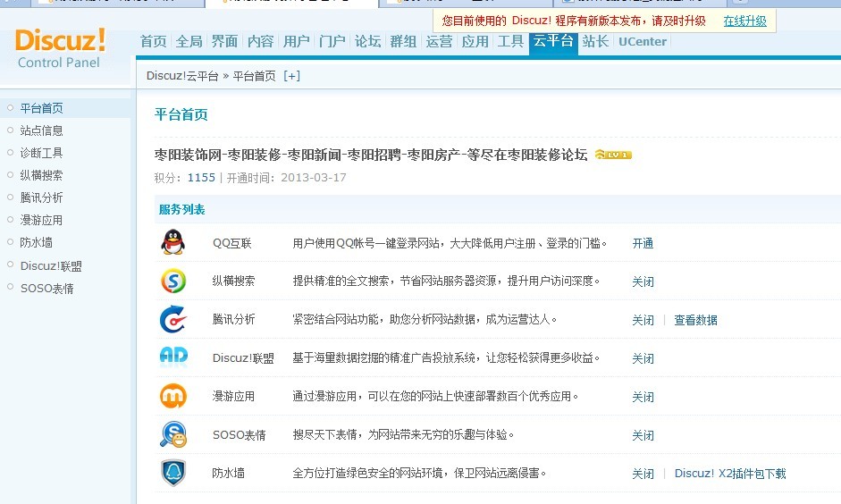Click the orange 漫游应用 m icon
Screen dimensions: 841x504
pyautogui.click(x=173, y=396)
